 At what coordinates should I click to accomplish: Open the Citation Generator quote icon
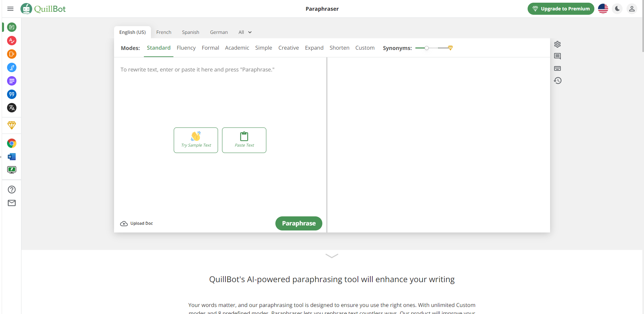(x=12, y=94)
